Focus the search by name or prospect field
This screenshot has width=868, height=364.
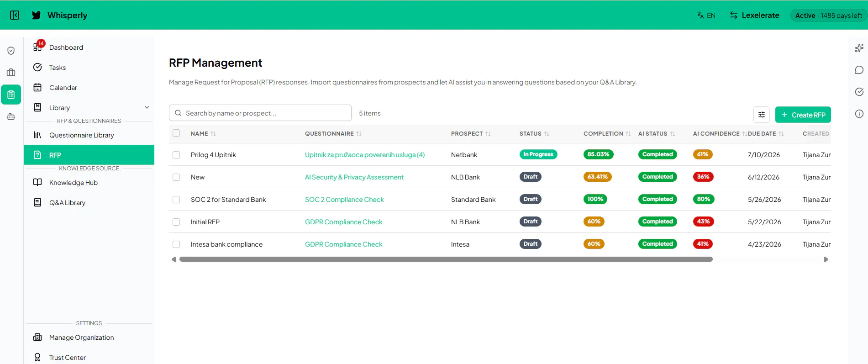coord(260,113)
